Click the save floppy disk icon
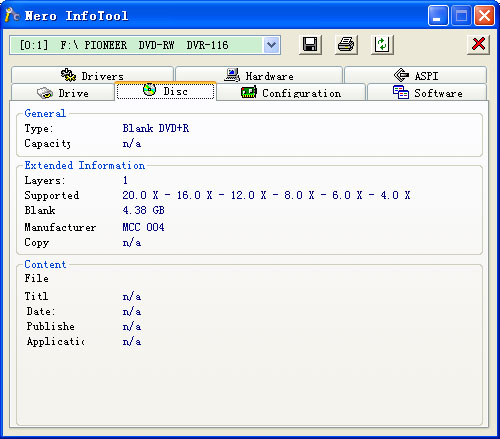The width and height of the screenshot is (500, 439). point(310,45)
